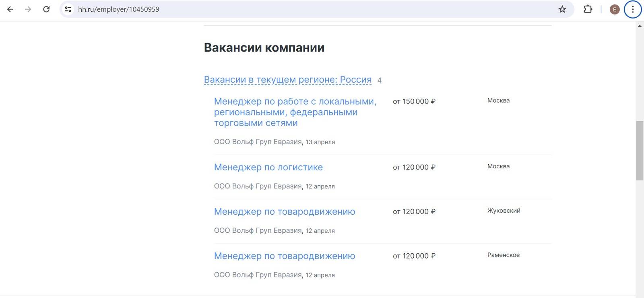Reload the current hh.ru page
Screen dimensions: 644x298
pyautogui.click(x=46, y=9)
